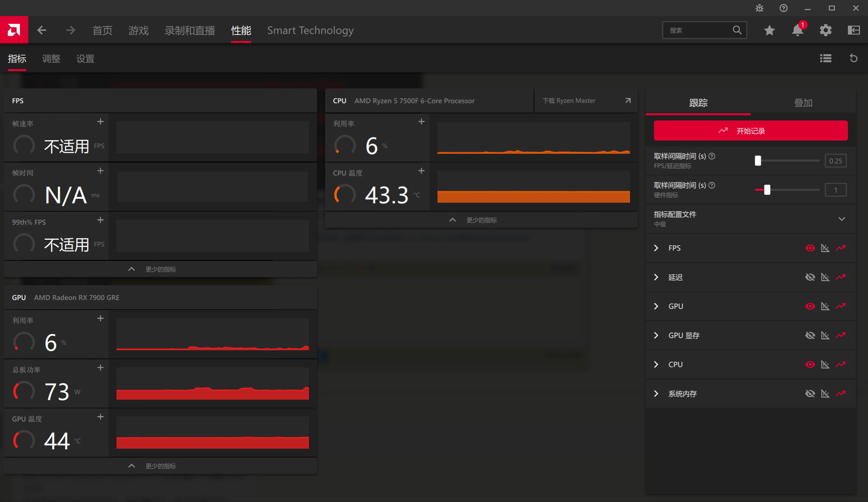Screen dimensions: 868x502
Task: Click the 开始记录 button
Action: click(751, 131)
